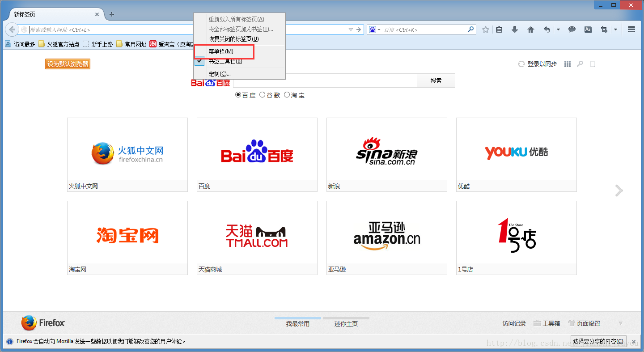644x352 pixels.
Task: Switch to the 我最常用 tab
Action: (298, 323)
